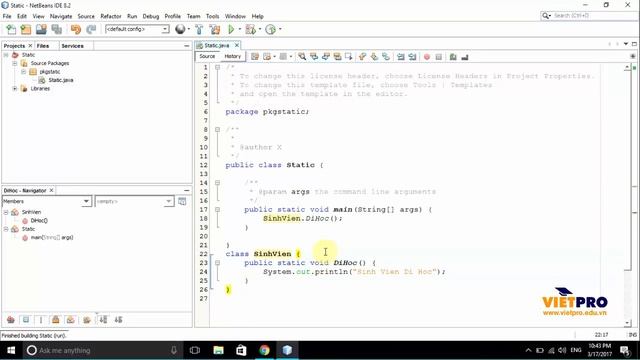Click the New Project toolbar icon

tap(26, 29)
